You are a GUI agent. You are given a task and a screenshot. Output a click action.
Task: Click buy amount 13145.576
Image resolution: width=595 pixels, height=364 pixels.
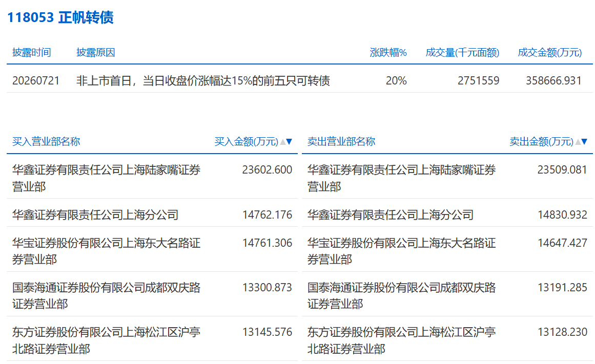[267, 332]
